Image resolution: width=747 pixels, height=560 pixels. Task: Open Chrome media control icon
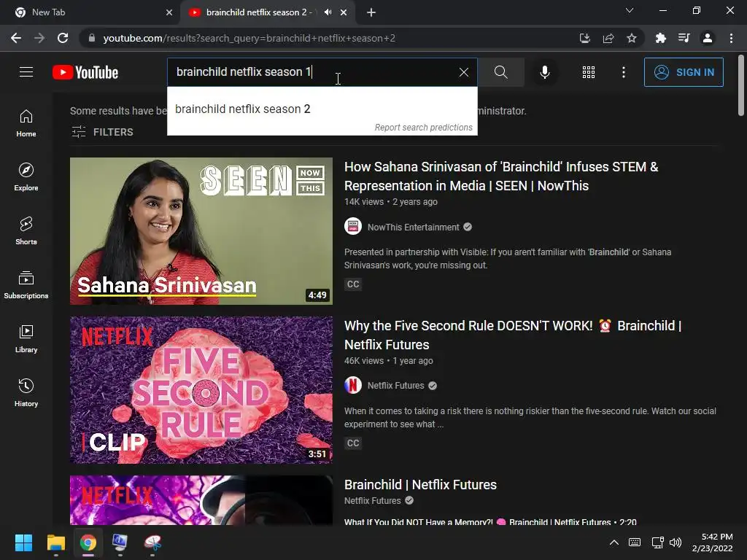tap(684, 38)
